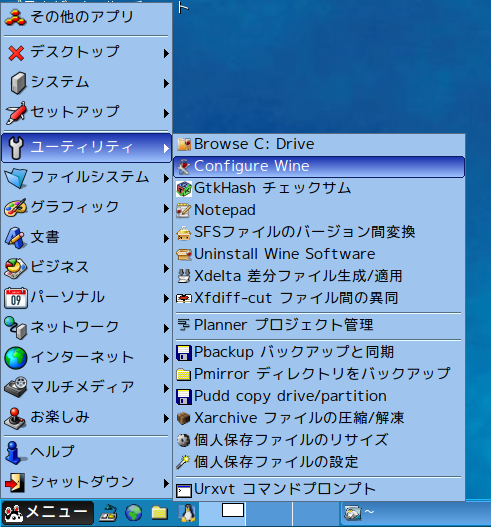This screenshot has height=527, width=491.
Task: Expand the ビジネス submenu arrow
Action: (x=166, y=268)
